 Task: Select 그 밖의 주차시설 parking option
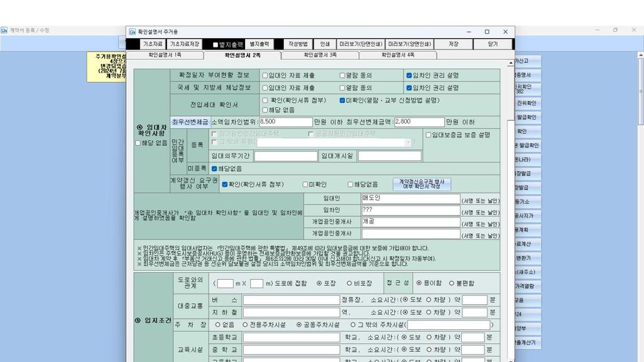click(x=353, y=325)
